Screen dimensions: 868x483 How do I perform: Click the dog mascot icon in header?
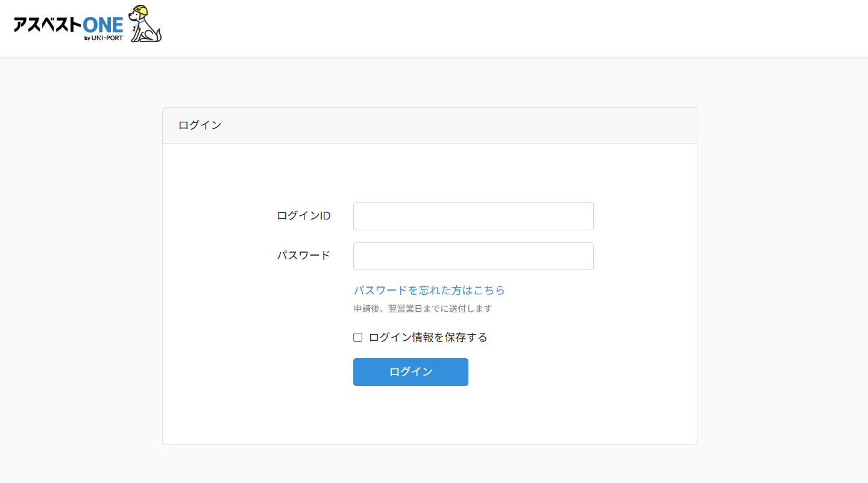coord(143,28)
